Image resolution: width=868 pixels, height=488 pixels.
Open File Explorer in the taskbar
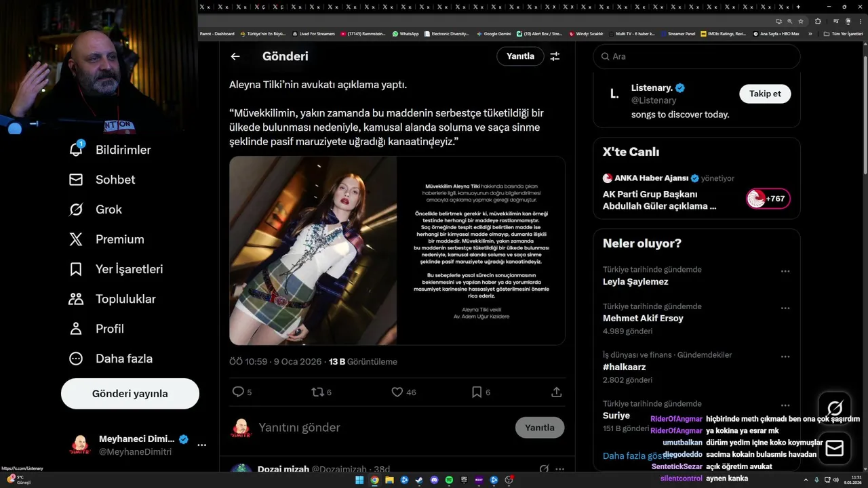pyautogui.click(x=389, y=481)
